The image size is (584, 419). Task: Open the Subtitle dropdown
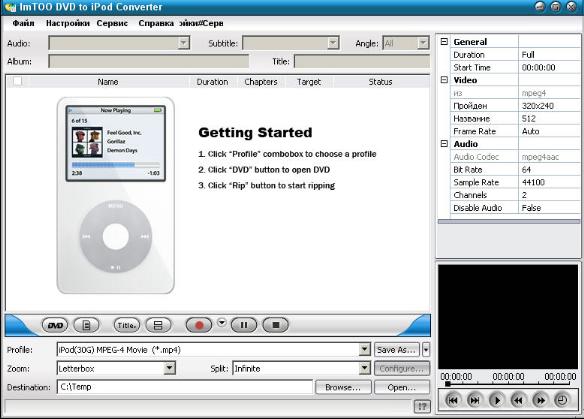click(333, 43)
